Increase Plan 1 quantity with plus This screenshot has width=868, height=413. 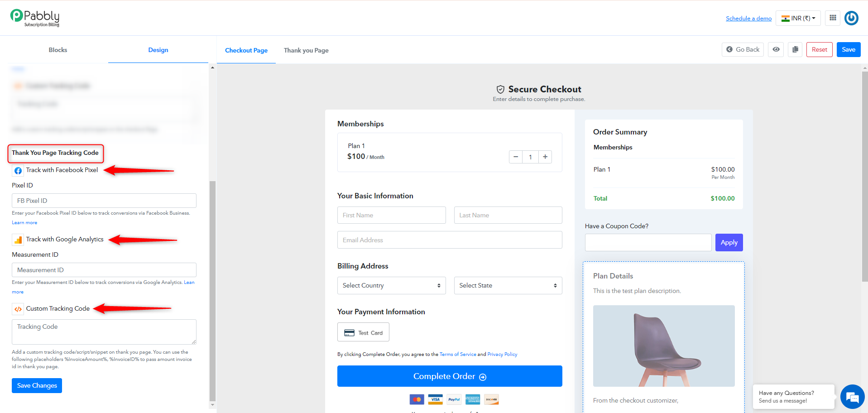click(545, 157)
